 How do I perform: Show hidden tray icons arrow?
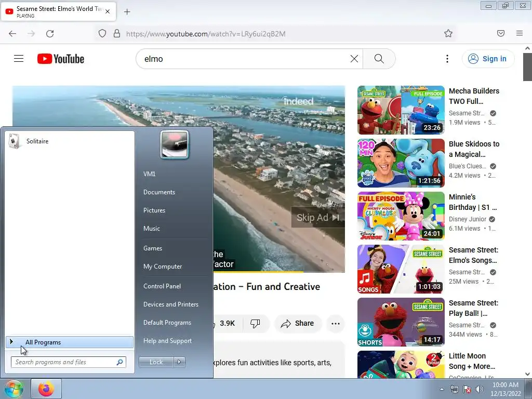442,390
